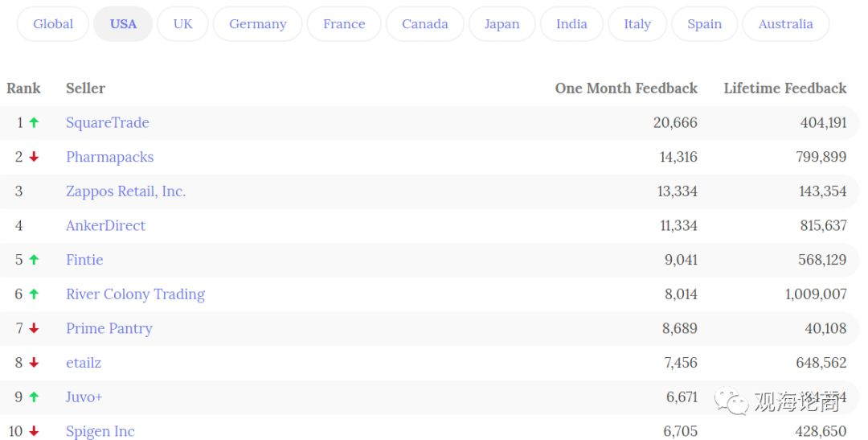Image resolution: width=868 pixels, height=440 pixels.
Task: Select River Colony lifetime value 1,009,007
Action: [x=816, y=294]
